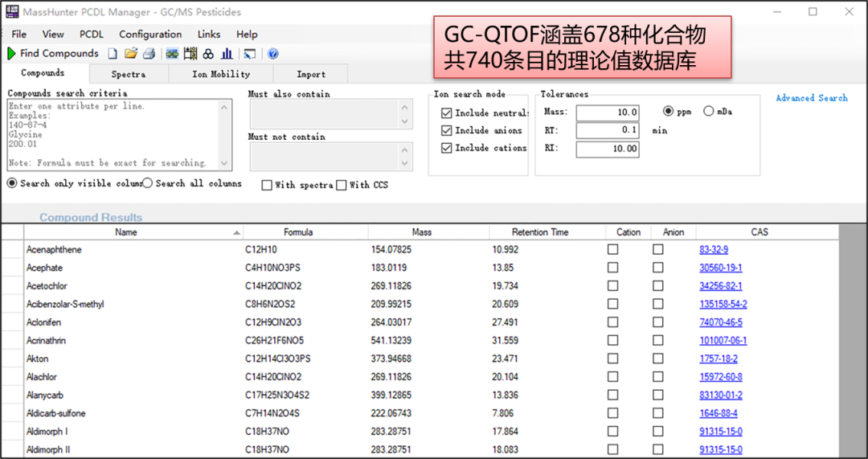This screenshot has height=459, width=868.
Task: Open CAS link 1646-88-4
Action: click(x=718, y=414)
